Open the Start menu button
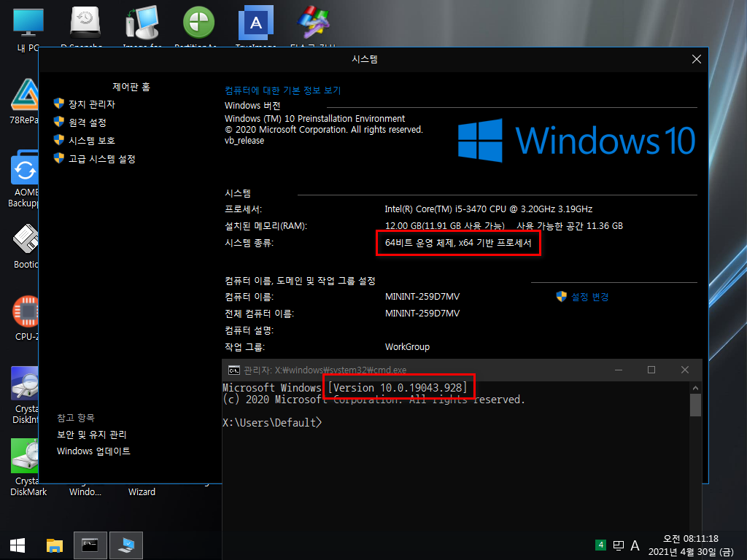Image resolution: width=747 pixels, height=560 pixels. [x=18, y=545]
